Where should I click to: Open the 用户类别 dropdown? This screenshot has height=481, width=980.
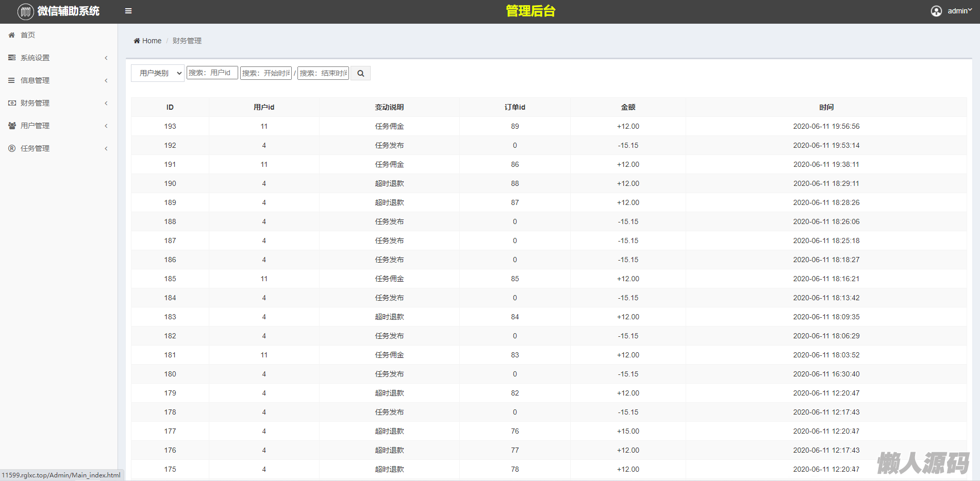(158, 73)
